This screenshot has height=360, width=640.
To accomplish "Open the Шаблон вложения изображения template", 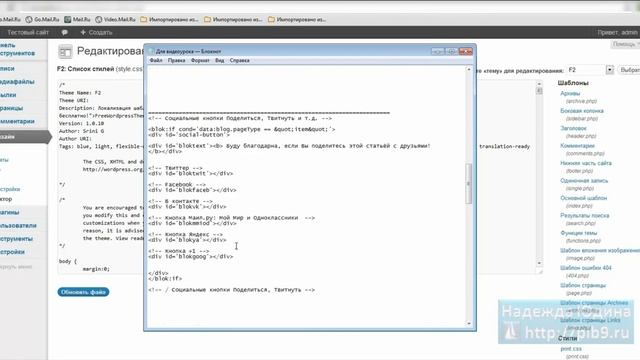I will (600, 251).
